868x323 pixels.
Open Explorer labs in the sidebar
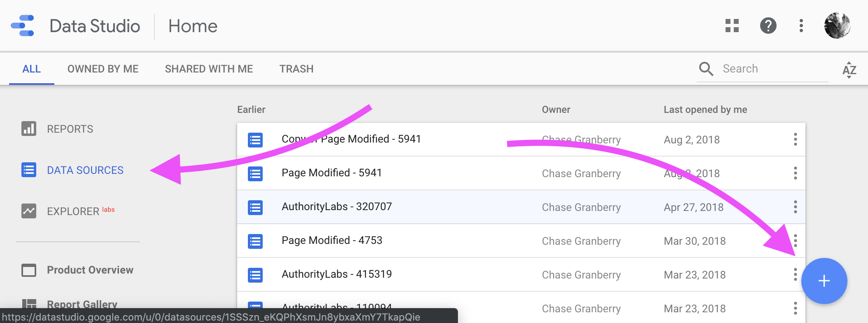point(73,211)
